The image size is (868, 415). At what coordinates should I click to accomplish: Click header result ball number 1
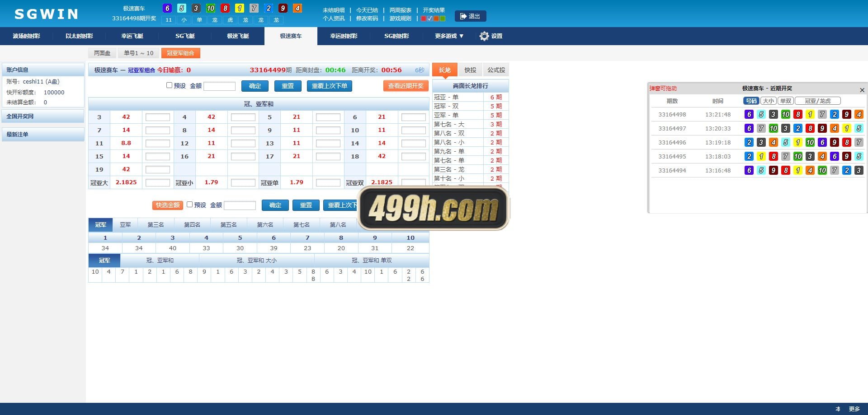click(x=240, y=8)
